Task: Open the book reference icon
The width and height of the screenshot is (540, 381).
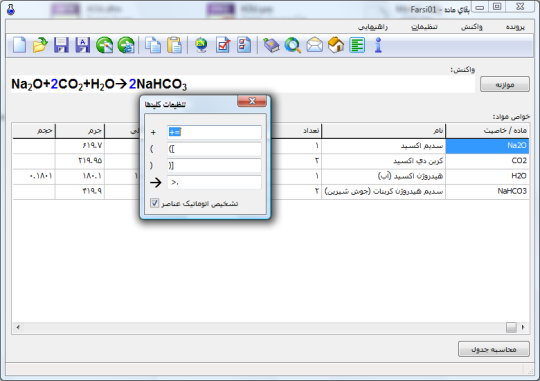Action: pos(271,45)
